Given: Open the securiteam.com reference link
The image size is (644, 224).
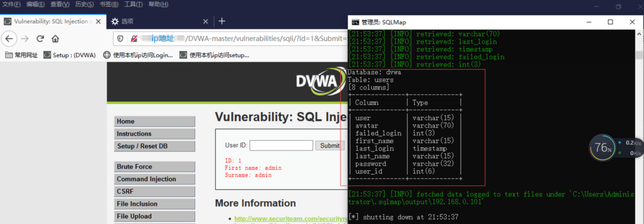Looking at the screenshot, I should 290,219.
